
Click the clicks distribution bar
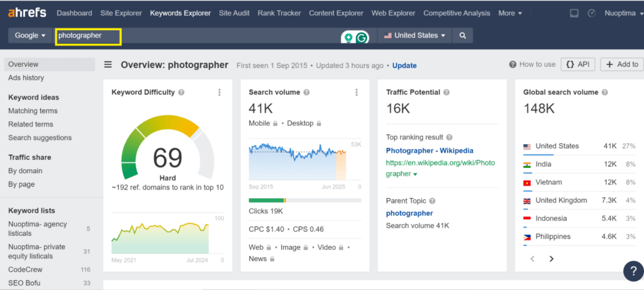point(305,201)
